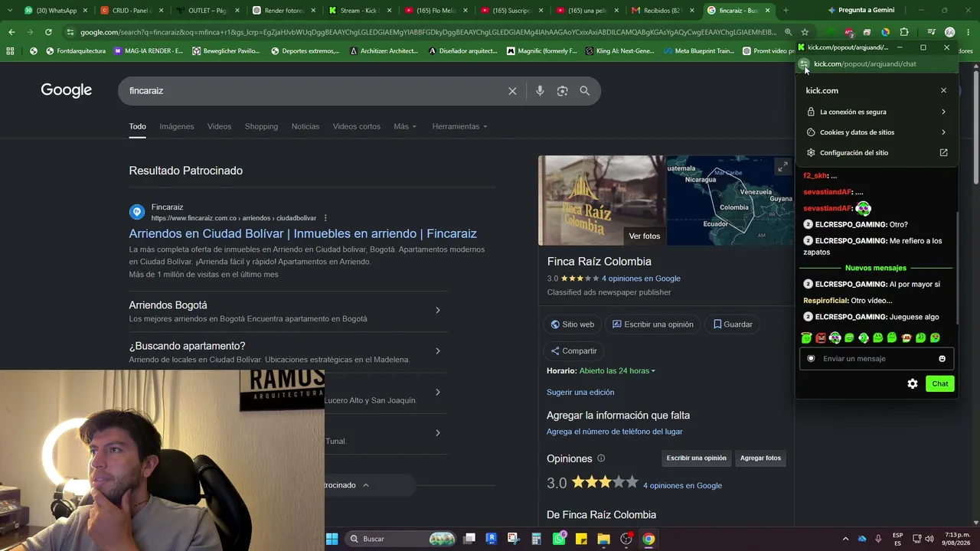
Task: Open Pregunta a Gemini in Chrome title bar
Action: pos(861,11)
